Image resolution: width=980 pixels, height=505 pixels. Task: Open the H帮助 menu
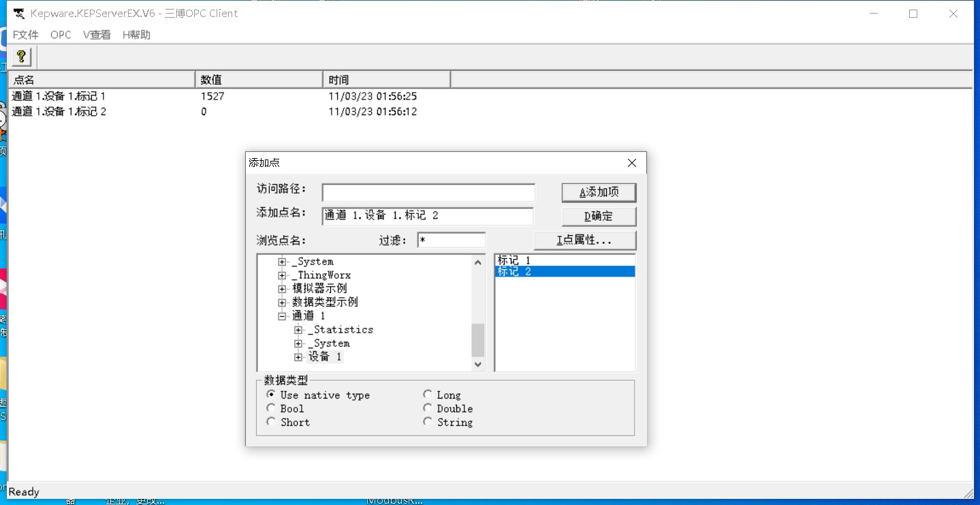click(136, 35)
